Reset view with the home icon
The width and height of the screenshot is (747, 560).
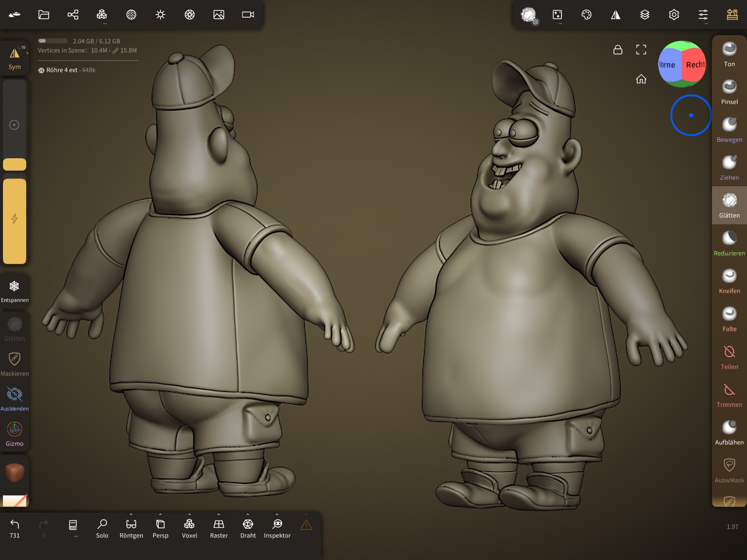pyautogui.click(x=641, y=79)
